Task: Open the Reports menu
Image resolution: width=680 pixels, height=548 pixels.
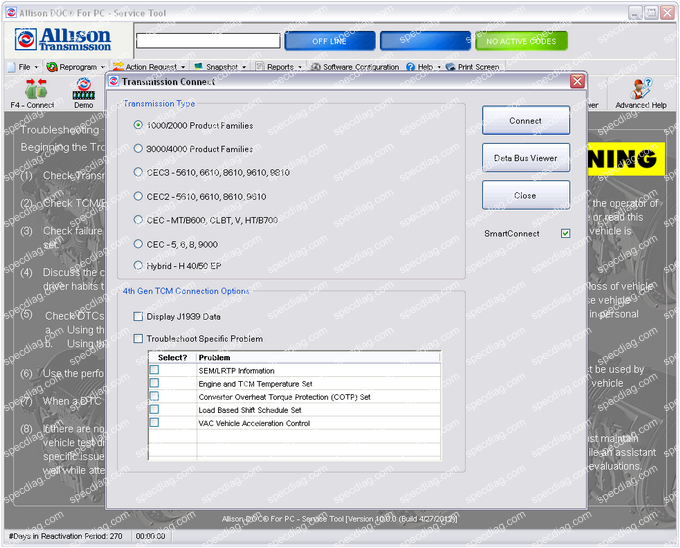Action: [x=278, y=67]
